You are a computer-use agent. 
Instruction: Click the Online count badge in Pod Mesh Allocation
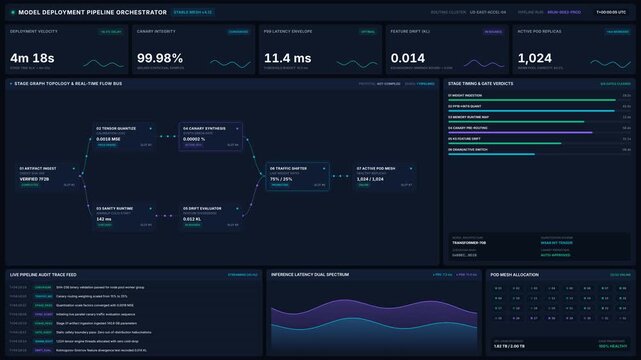point(621,275)
